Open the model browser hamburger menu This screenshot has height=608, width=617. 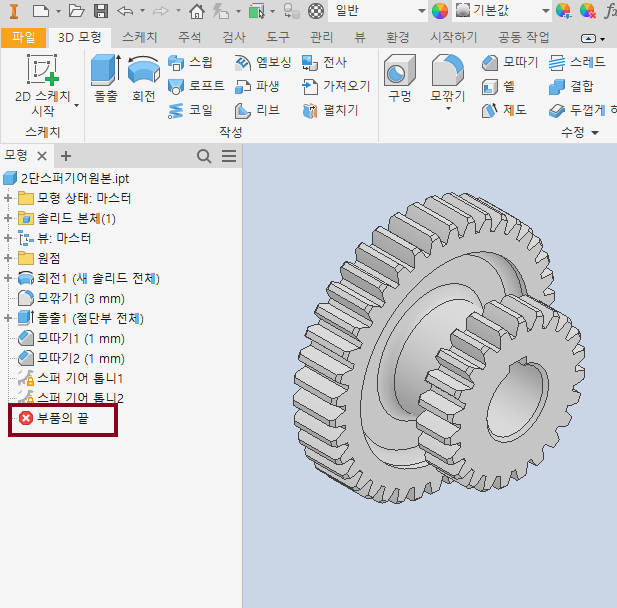click(x=229, y=156)
